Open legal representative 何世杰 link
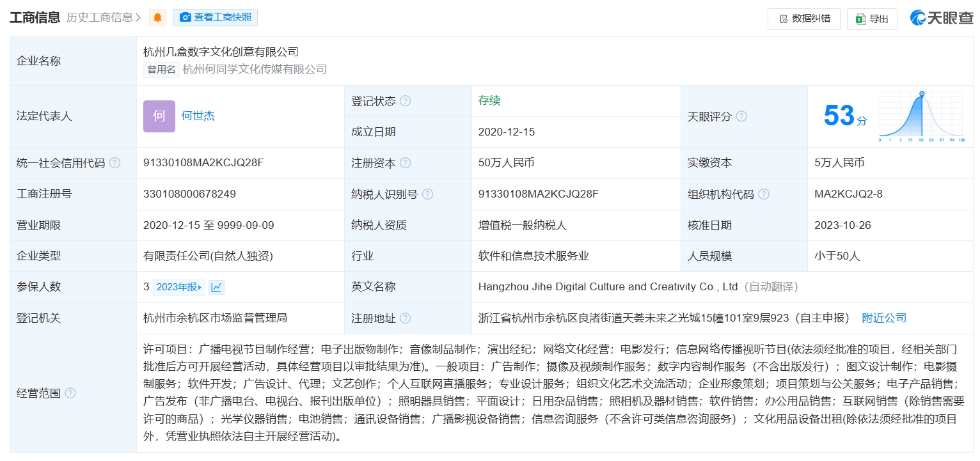The image size is (980, 461). coord(198,116)
